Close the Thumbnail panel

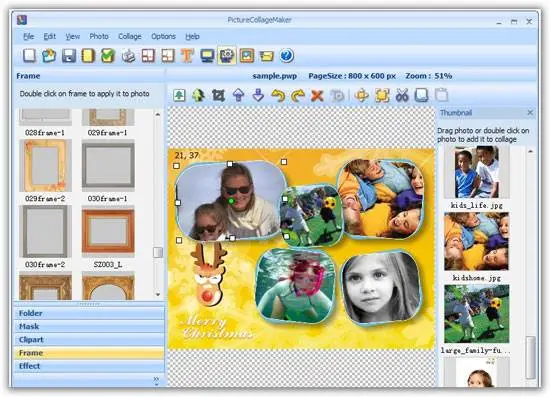click(x=530, y=113)
